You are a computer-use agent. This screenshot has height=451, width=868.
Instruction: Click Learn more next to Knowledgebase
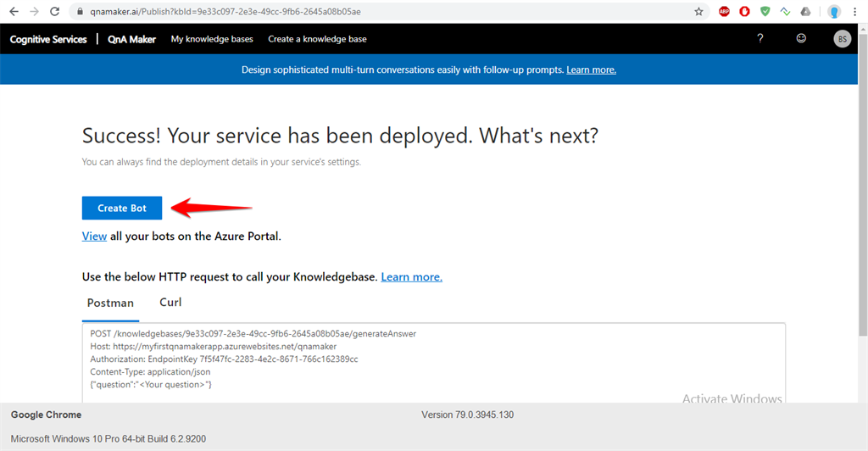411,276
